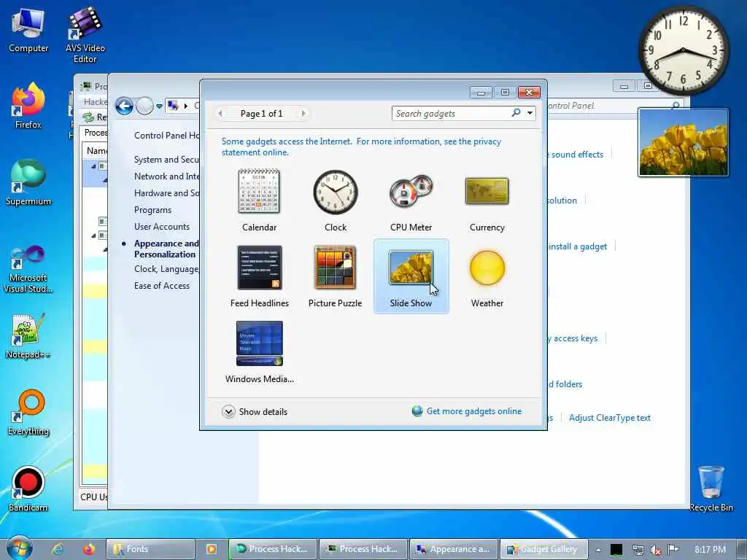The height and width of the screenshot is (560, 747).
Task: Select the Currency gadget
Action: 487,200
